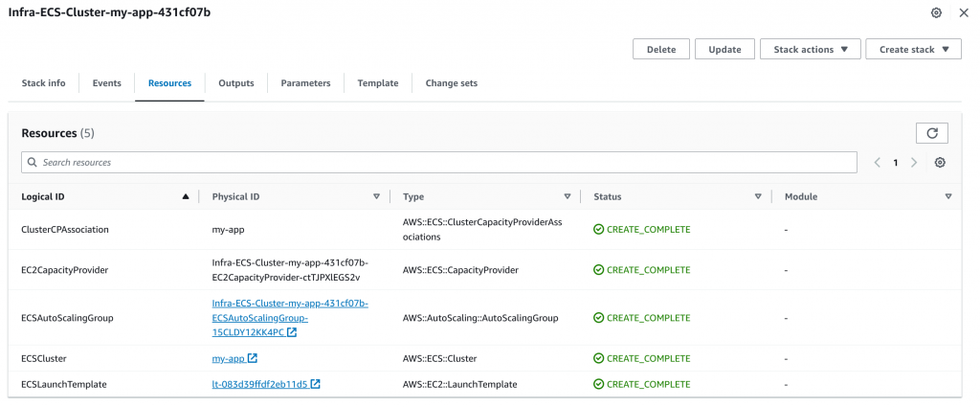This screenshot has height=407, width=980.
Task: Open the lt-083d39ffdf2eb11d5 launch template link
Action: (259, 384)
